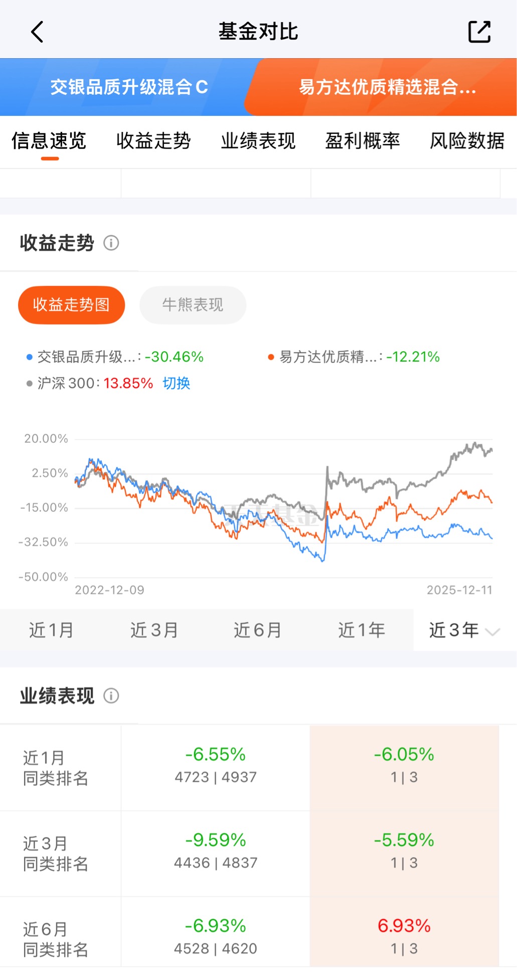Tap the orange 易方达优质精选混合 fund header
Viewport: 517px width, 980px height.
387,87
